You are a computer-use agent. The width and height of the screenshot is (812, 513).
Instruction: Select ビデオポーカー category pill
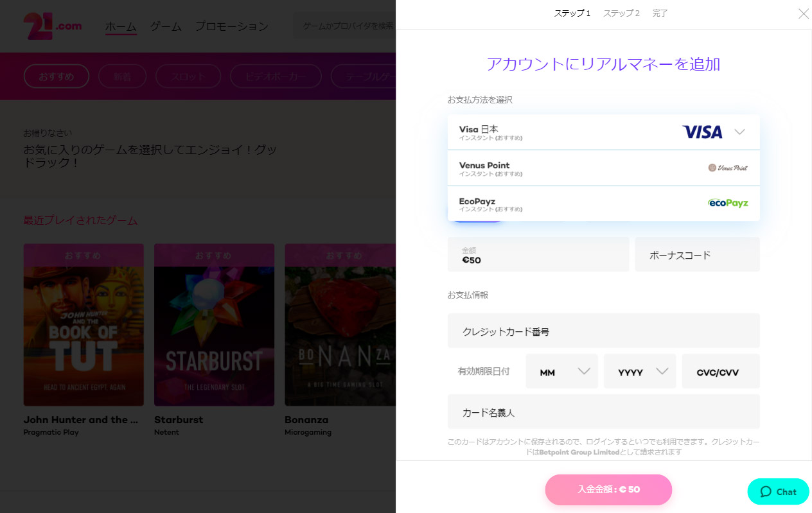[x=276, y=76]
